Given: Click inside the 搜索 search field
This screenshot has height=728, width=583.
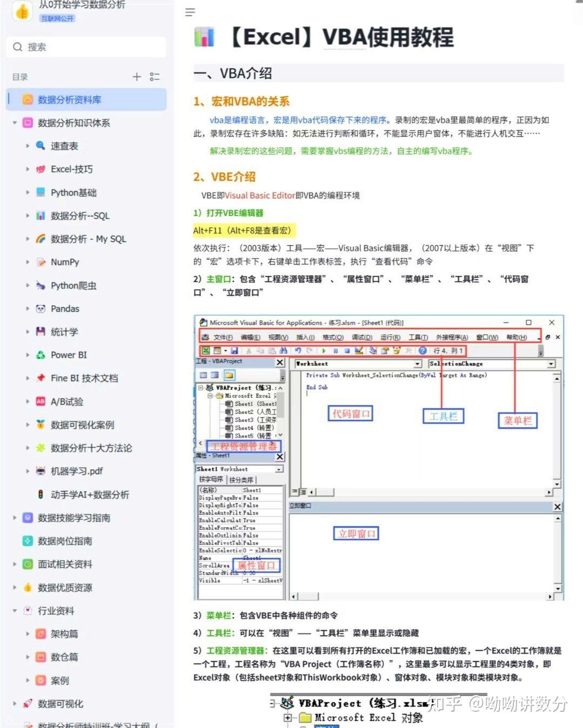Looking at the screenshot, I should point(86,47).
